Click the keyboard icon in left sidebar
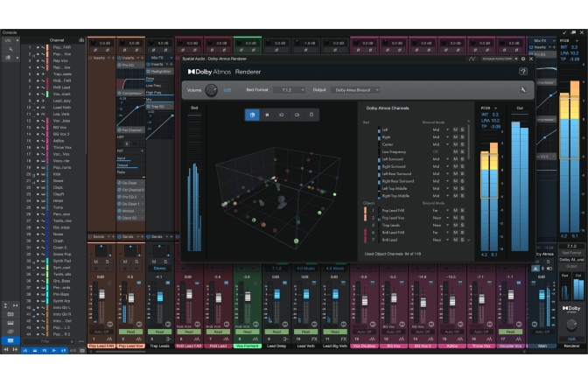This screenshot has width=588, height=385. 10,323
